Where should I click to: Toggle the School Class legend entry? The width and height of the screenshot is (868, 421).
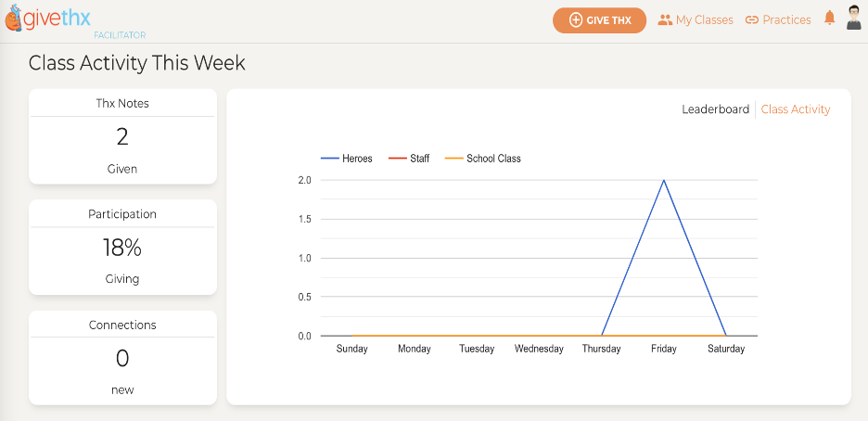(x=483, y=159)
